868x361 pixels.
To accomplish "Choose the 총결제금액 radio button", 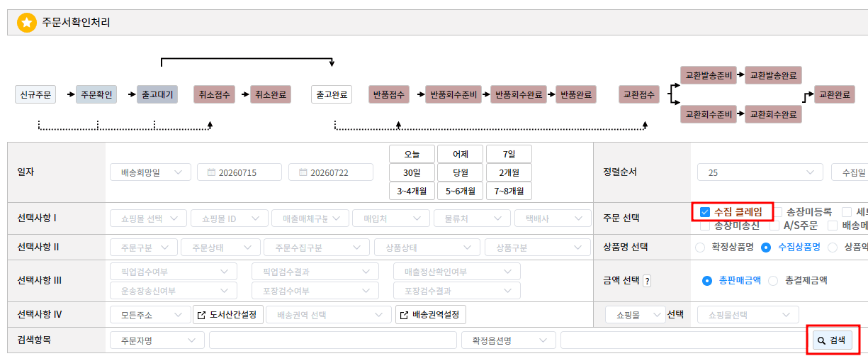I will [773, 280].
